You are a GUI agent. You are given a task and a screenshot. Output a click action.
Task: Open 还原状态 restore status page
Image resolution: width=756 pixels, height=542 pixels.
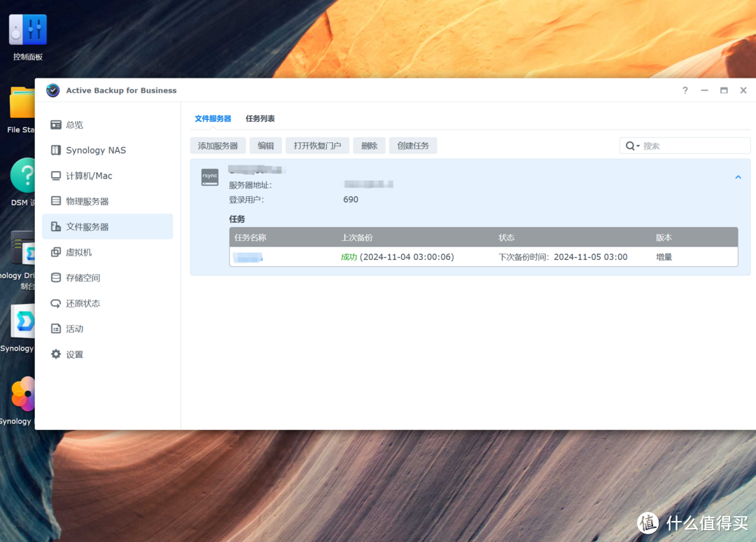tap(83, 304)
